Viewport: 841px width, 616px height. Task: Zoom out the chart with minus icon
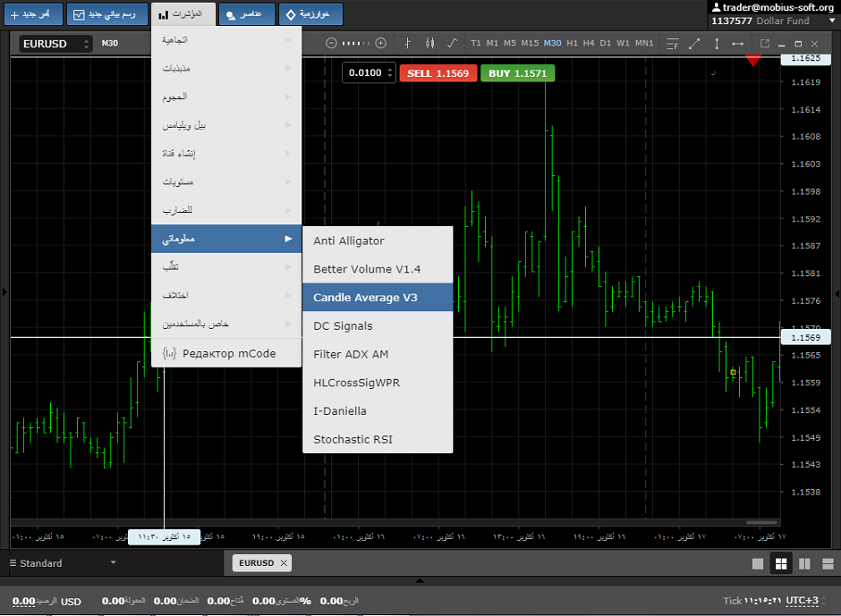tap(331, 44)
